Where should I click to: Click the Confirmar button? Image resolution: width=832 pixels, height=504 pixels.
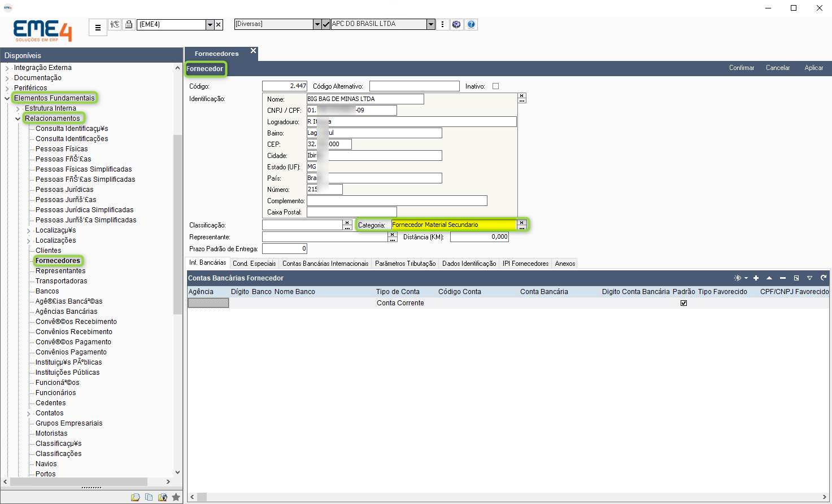tap(742, 68)
